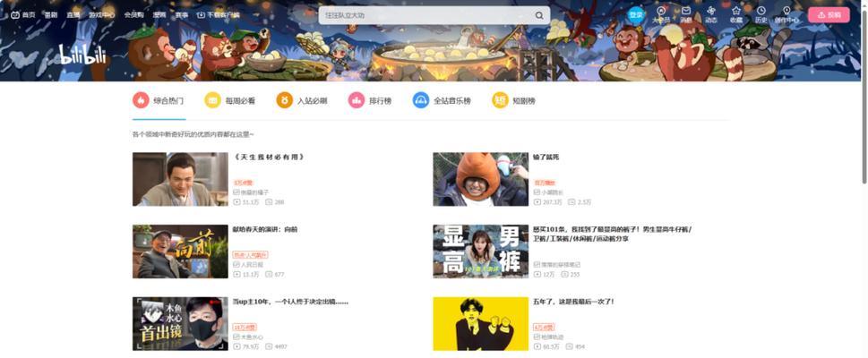868x358 pixels.
Task: Open the 输了就死 video title
Action: coord(546,158)
